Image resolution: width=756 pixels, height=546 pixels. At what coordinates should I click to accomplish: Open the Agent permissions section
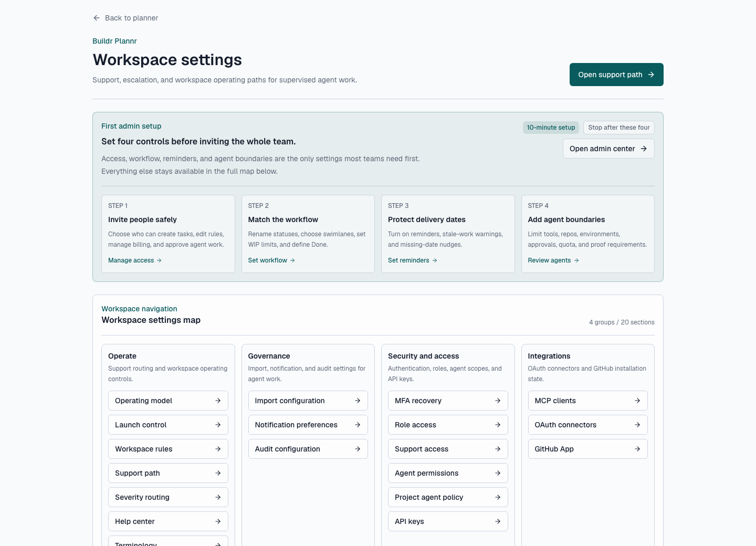click(448, 473)
